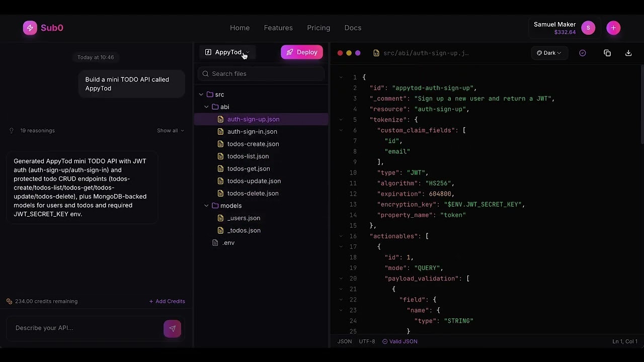Open the Features nav item

click(278, 28)
